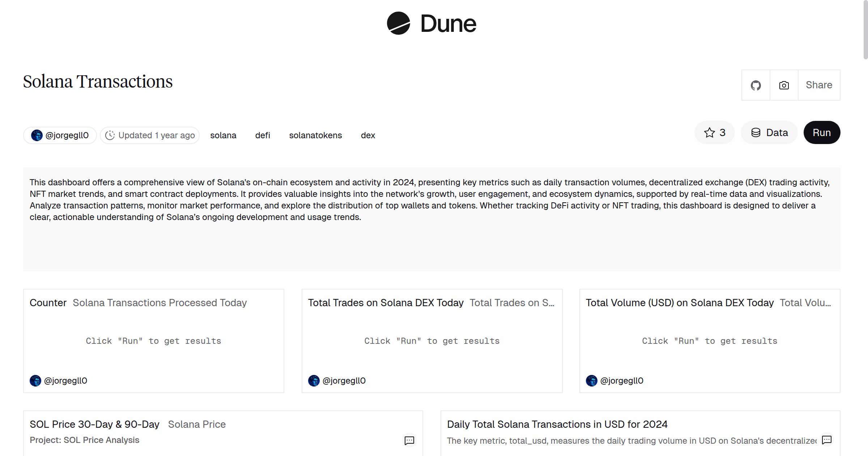Open the Total Trades on Solana DEX Today query
This screenshot has height=456, width=868.
tap(386, 303)
